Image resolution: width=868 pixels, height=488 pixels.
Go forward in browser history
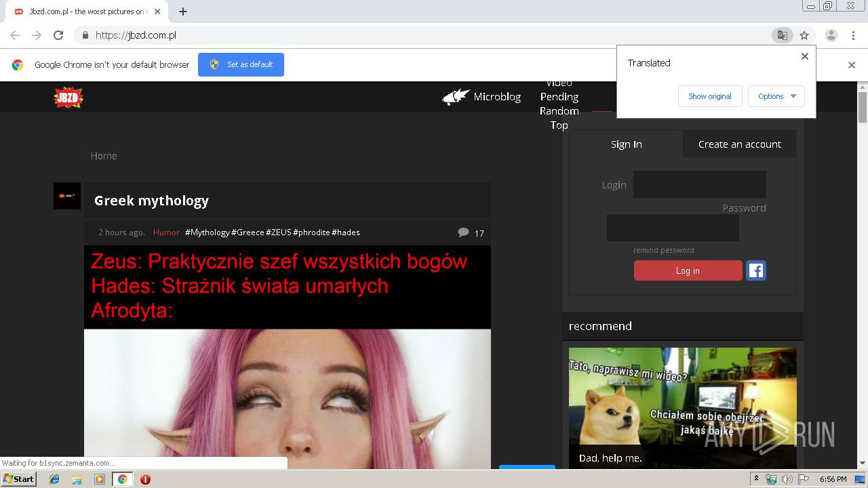[37, 35]
